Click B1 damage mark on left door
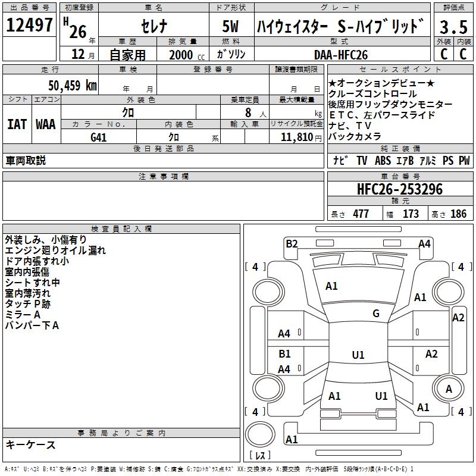This screenshot has height=476, width=476. (x=284, y=353)
